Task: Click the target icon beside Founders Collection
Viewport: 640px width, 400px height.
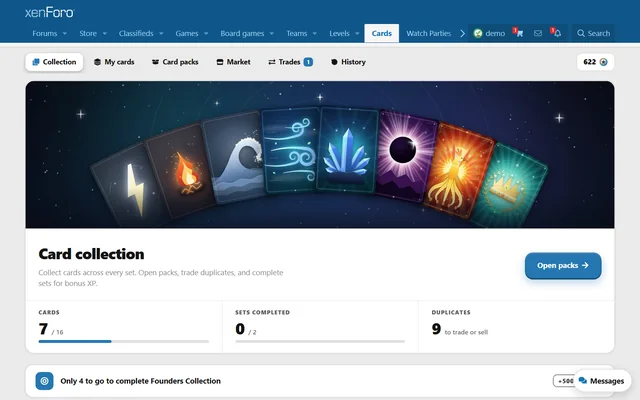Action: coord(44,381)
